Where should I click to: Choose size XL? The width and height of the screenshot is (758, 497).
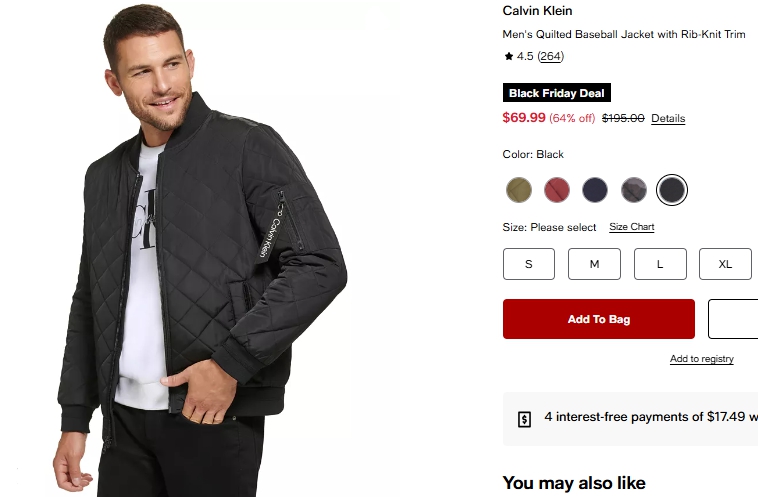[726, 264]
